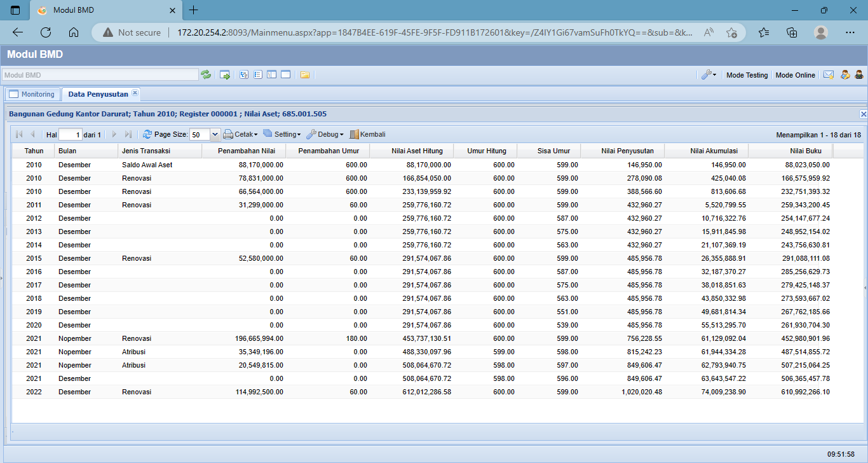Open the Cetak print menu
This screenshot has height=463, width=868.
point(240,134)
